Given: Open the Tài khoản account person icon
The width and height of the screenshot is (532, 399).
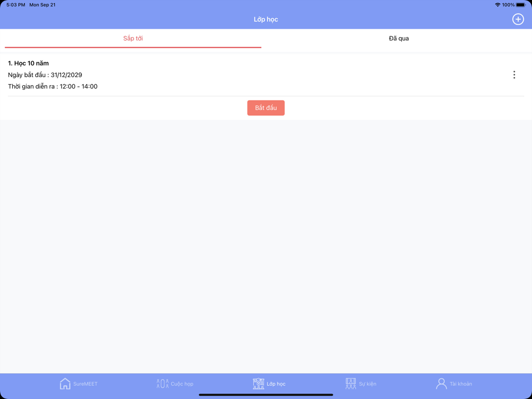Looking at the screenshot, I should (442, 384).
